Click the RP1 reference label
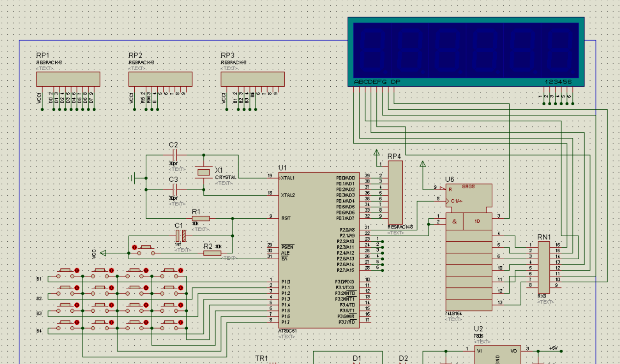 tap(43, 55)
